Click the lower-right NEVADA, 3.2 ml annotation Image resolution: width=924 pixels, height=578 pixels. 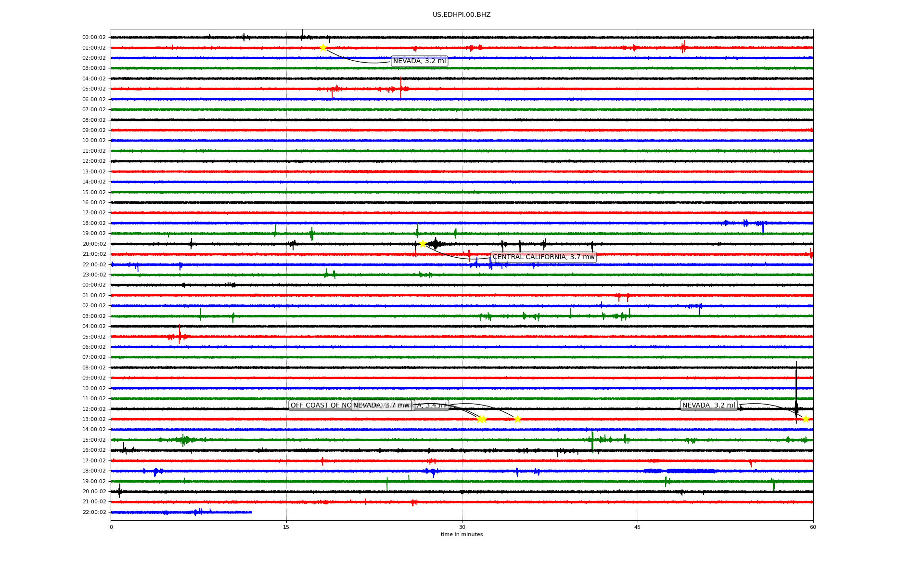tap(709, 405)
